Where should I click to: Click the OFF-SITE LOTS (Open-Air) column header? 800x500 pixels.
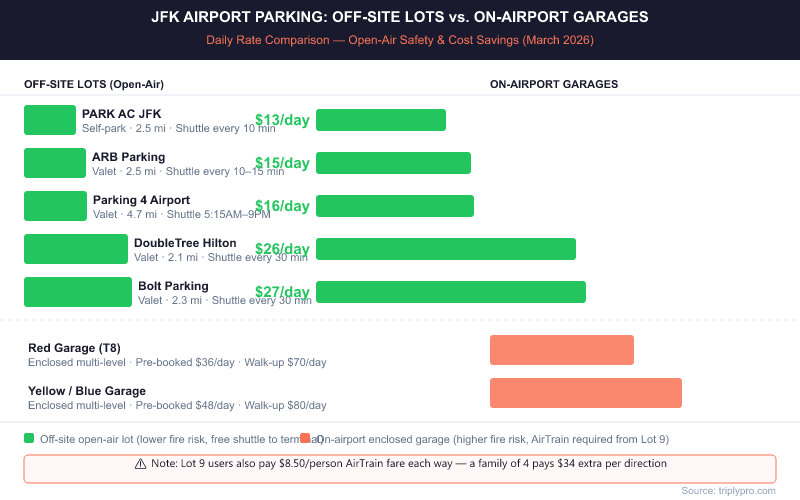[x=94, y=84]
